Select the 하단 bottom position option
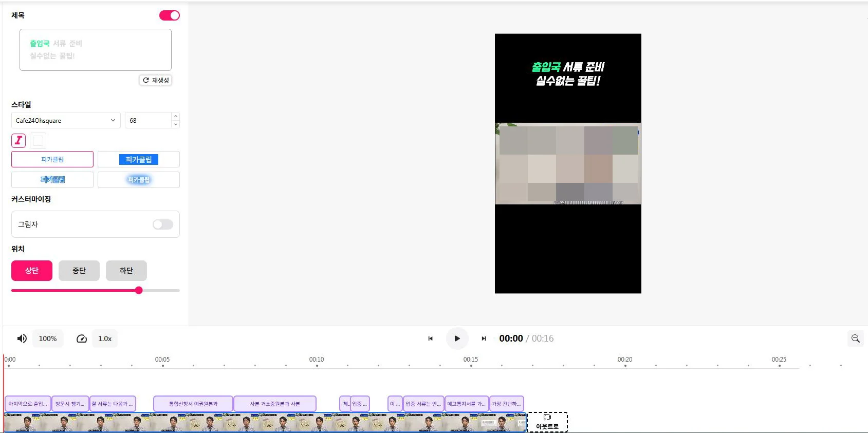868x433 pixels. [x=126, y=271]
